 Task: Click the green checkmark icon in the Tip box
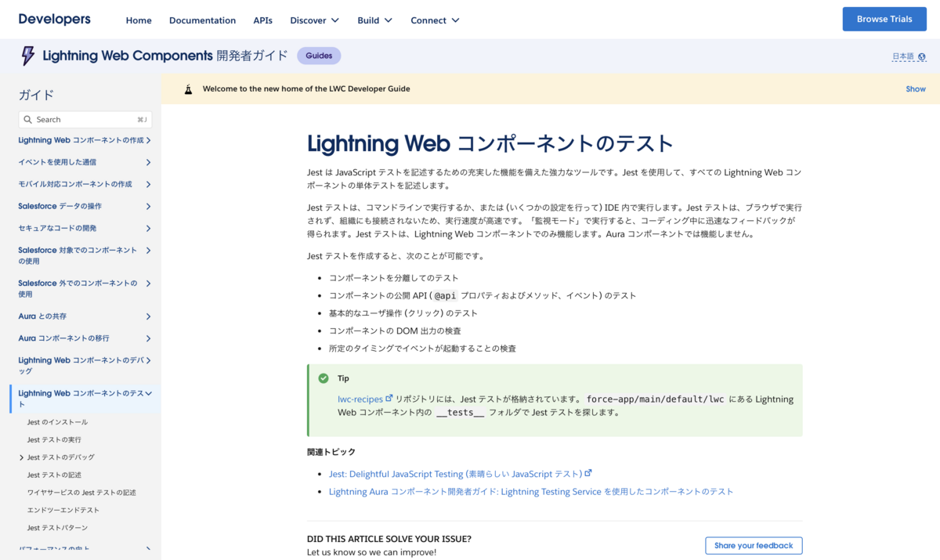point(323,378)
